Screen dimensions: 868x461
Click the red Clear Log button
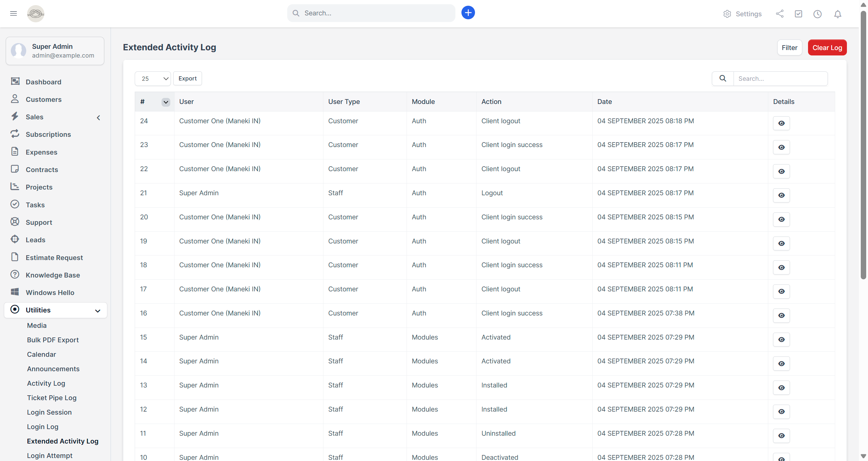pyautogui.click(x=827, y=48)
